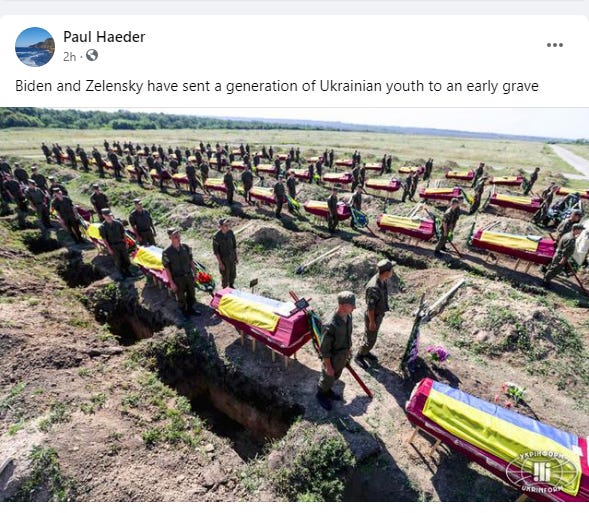Click the red flower wreath by the coffin

click(204, 279)
